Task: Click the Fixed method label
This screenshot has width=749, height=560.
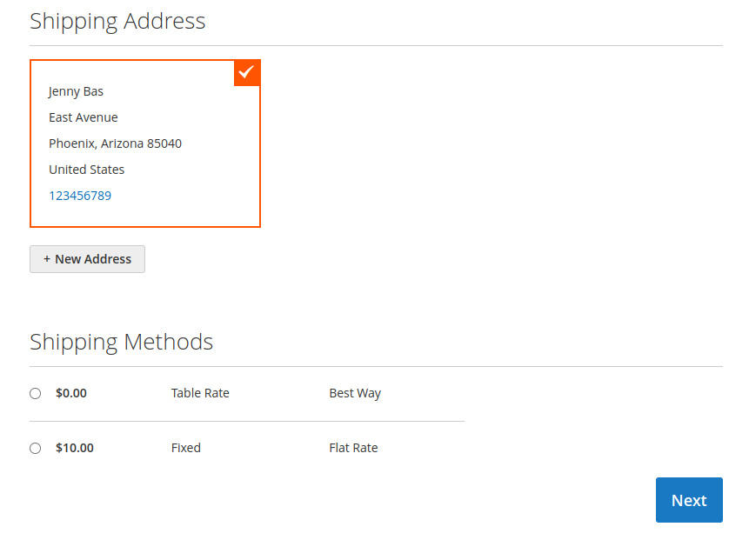Action: pos(186,448)
